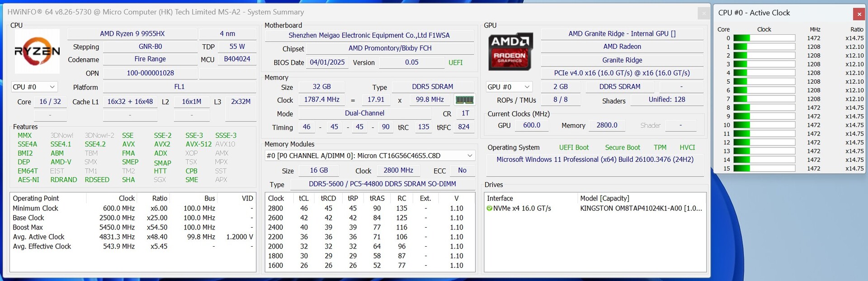Click the Stepping value GNR-B0

click(150, 47)
